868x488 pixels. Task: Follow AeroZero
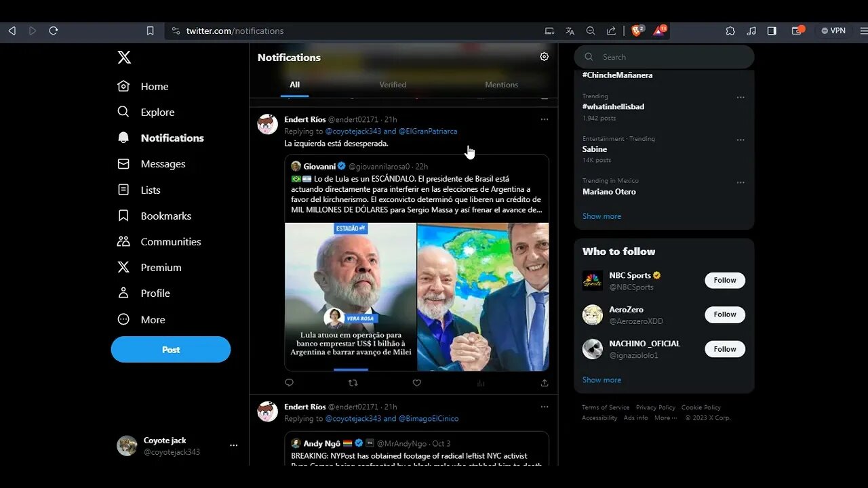[725, 314]
